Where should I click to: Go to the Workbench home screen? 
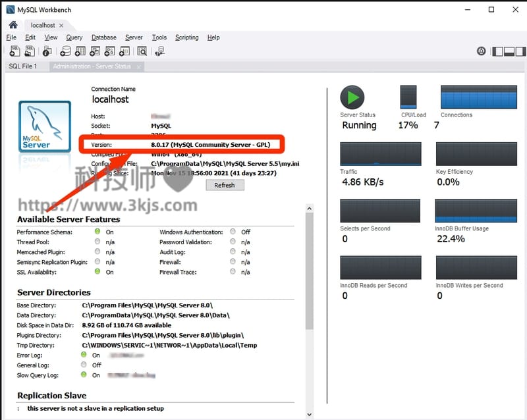[x=13, y=25]
